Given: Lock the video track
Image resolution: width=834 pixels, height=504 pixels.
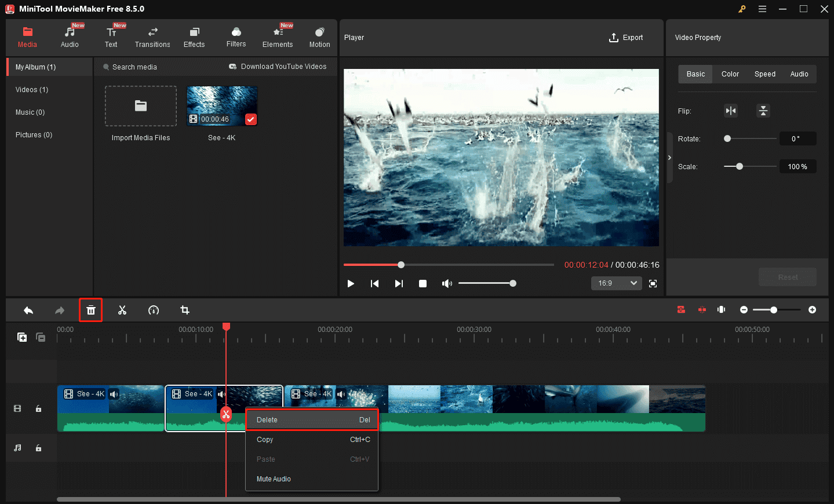Looking at the screenshot, I should [x=39, y=409].
